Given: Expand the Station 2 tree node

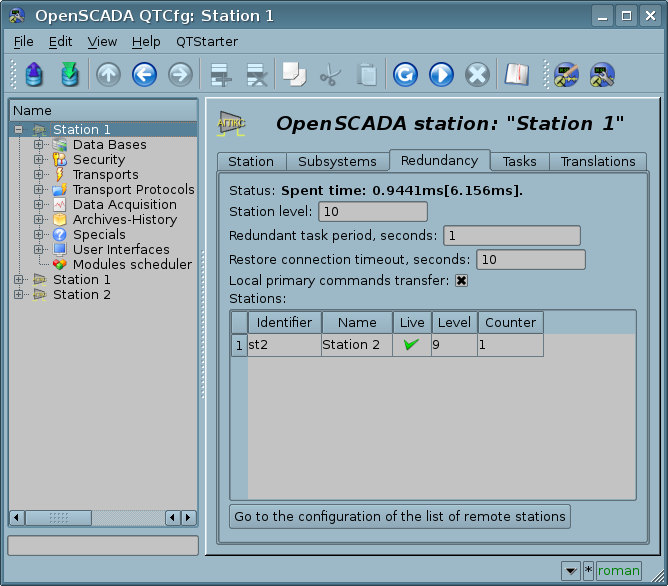Looking at the screenshot, I should [x=18, y=295].
